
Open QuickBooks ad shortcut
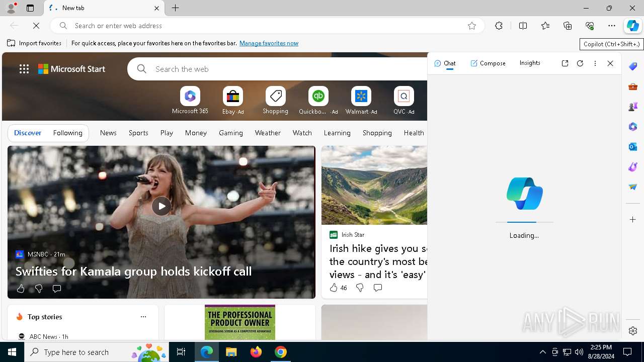[318, 101]
